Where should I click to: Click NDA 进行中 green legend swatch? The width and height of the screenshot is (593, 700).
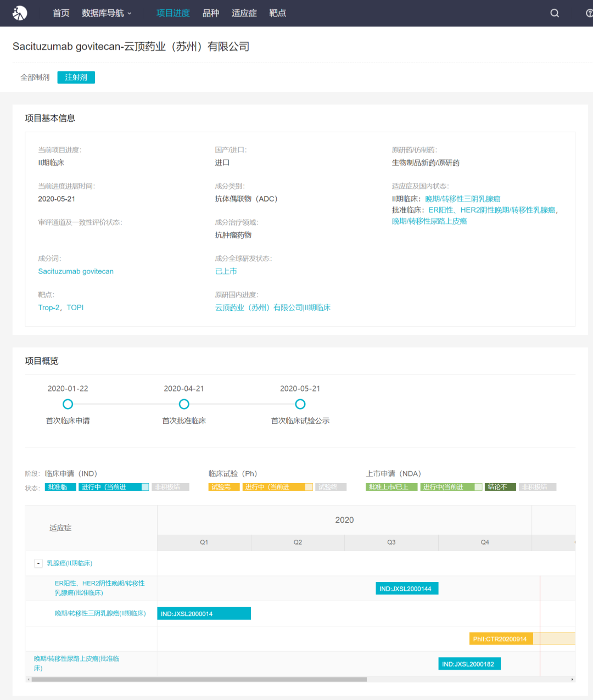[451, 487]
